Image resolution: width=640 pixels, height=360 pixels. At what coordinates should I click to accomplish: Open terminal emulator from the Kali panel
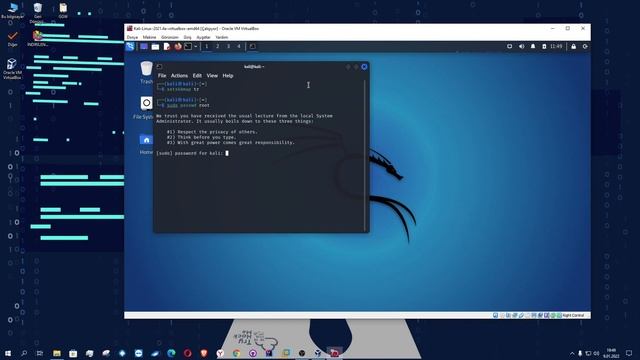188,47
